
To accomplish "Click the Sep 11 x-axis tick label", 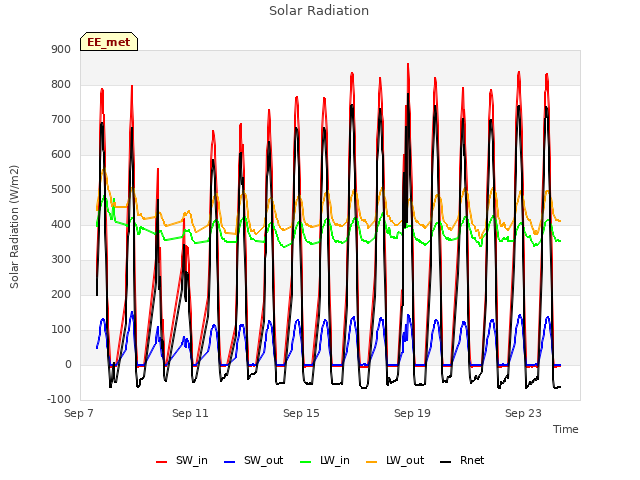I will pos(190,413).
